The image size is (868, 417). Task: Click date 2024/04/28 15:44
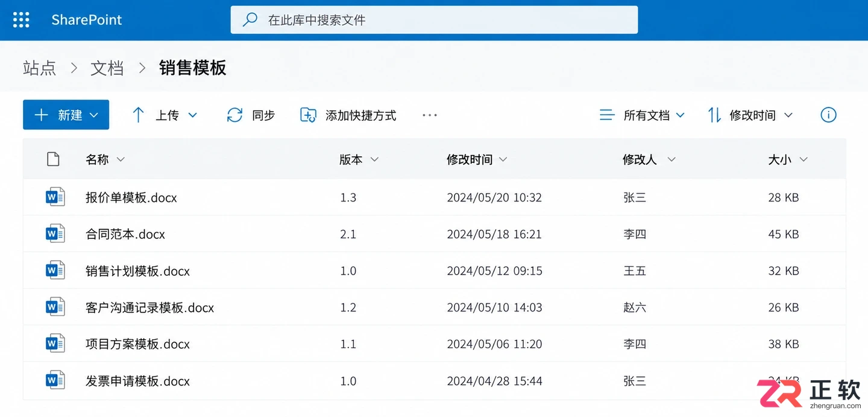click(x=494, y=381)
